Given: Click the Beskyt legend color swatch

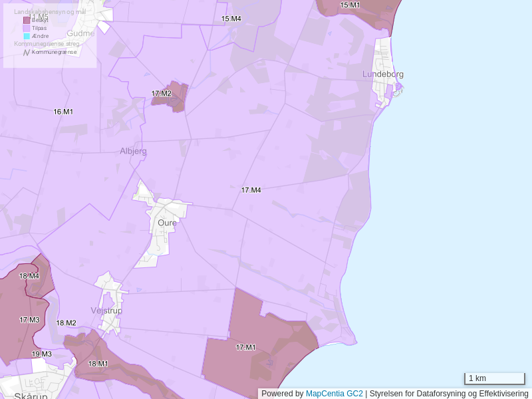Looking at the screenshot, I should 27,21.
